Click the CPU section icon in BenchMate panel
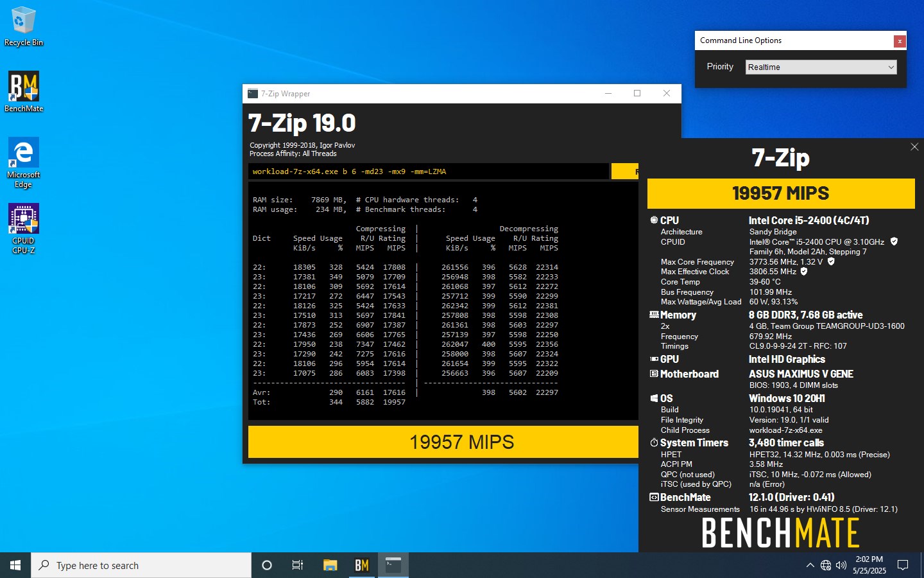924x578 pixels. click(x=654, y=220)
